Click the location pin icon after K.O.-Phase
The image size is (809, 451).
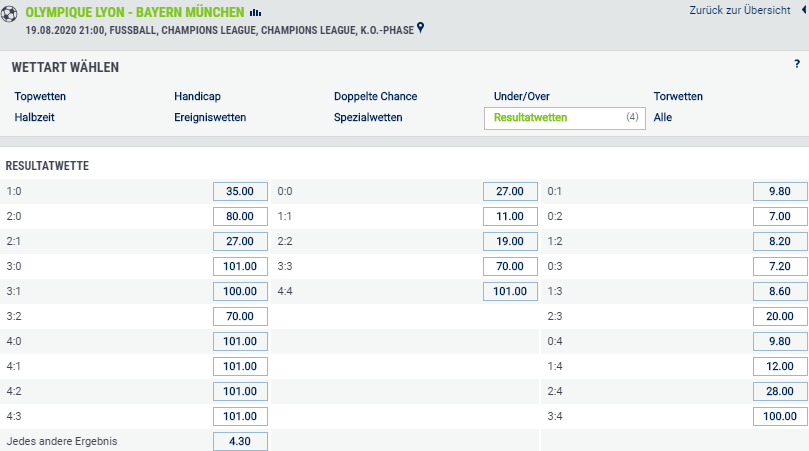(x=420, y=28)
